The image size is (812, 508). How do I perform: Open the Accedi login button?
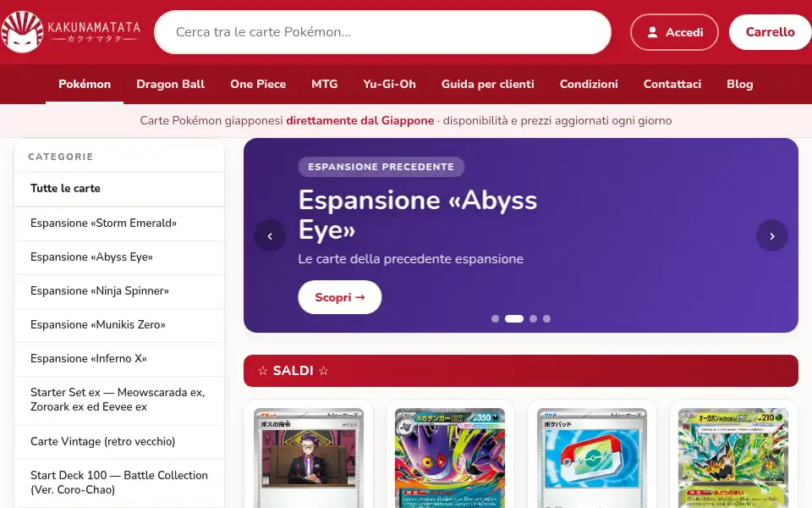pyautogui.click(x=674, y=32)
